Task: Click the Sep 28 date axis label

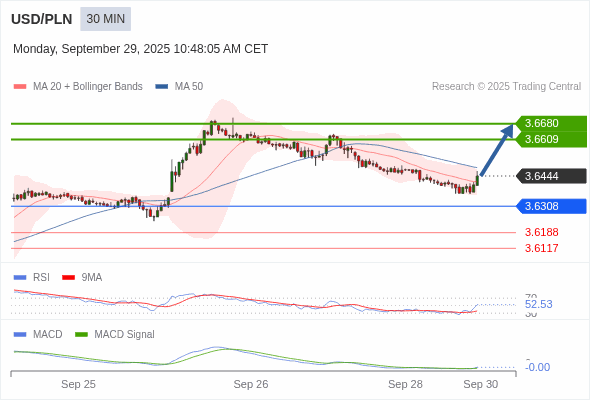Action: pyautogui.click(x=405, y=384)
